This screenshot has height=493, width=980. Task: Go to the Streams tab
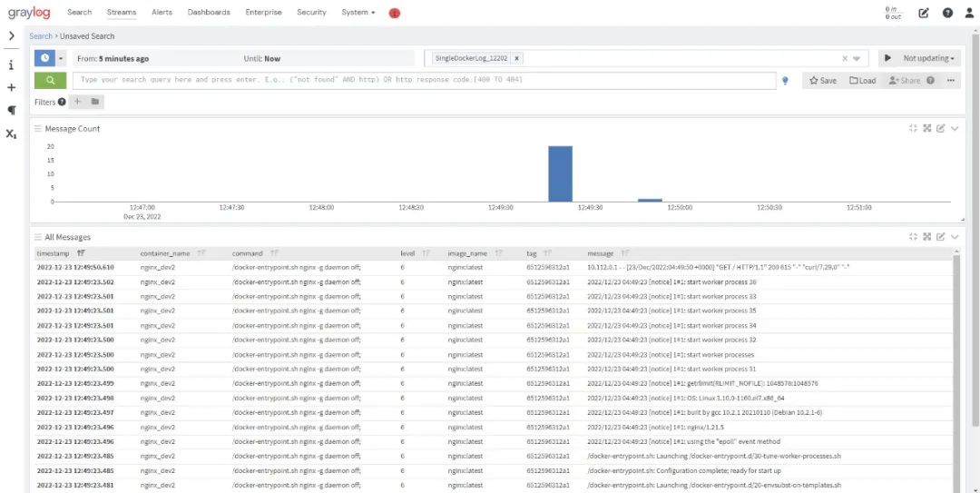[121, 13]
